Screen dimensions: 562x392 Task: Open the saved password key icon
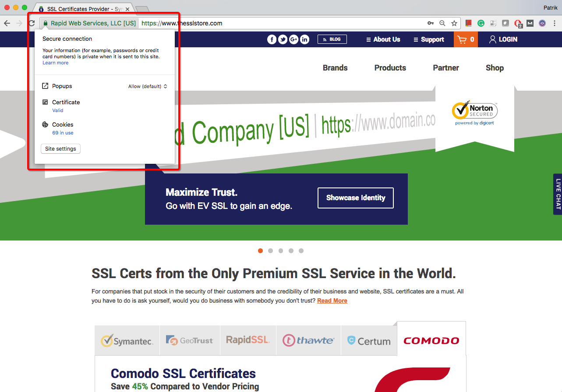pyautogui.click(x=431, y=23)
